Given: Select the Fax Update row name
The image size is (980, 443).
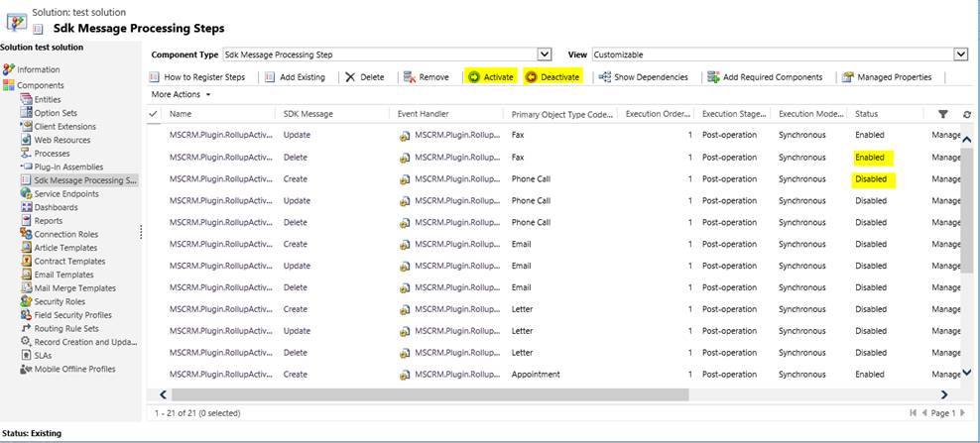Looking at the screenshot, I should click(221, 135).
